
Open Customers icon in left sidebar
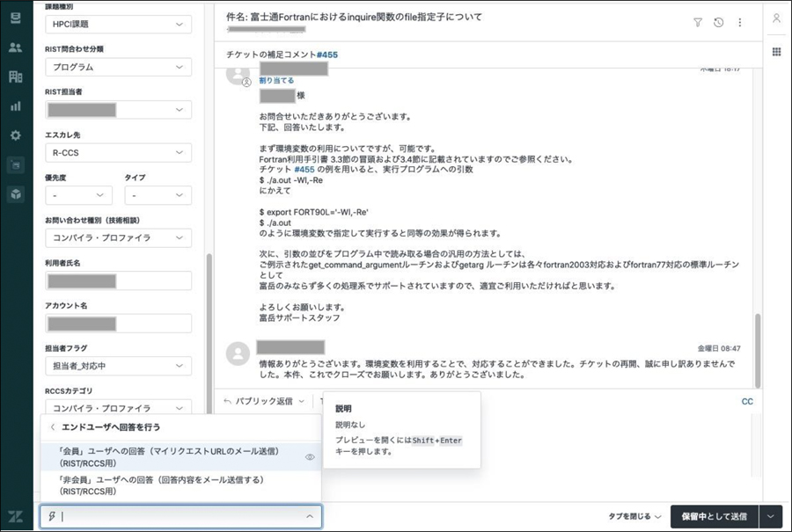[16, 47]
